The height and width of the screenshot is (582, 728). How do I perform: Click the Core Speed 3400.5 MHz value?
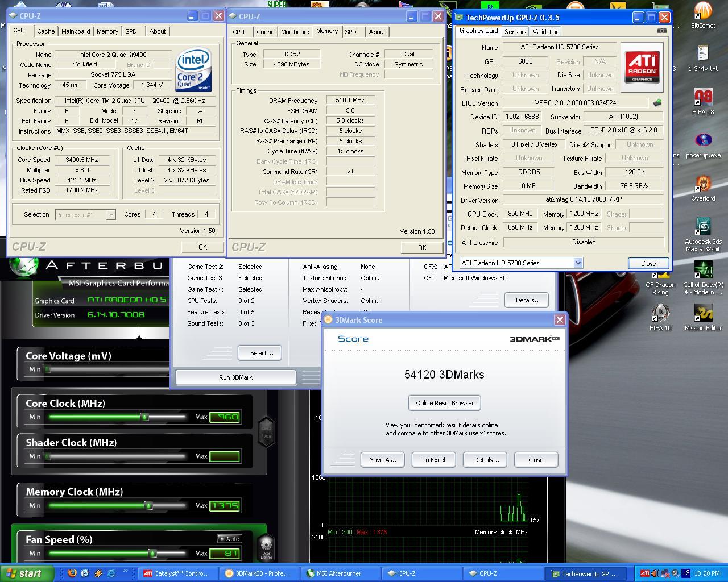point(82,160)
